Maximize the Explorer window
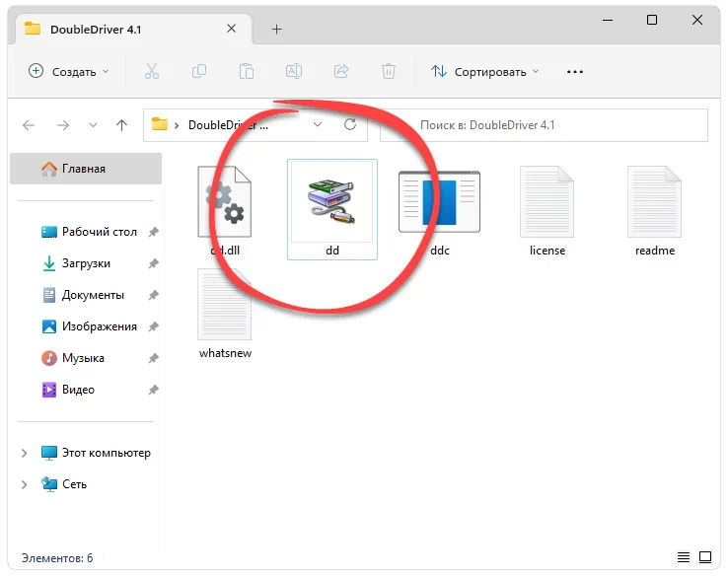 pyautogui.click(x=652, y=20)
